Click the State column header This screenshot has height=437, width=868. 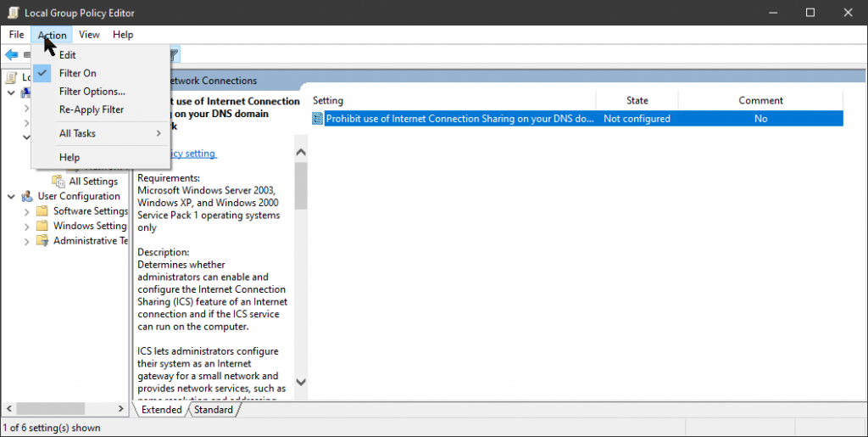(637, 100)
